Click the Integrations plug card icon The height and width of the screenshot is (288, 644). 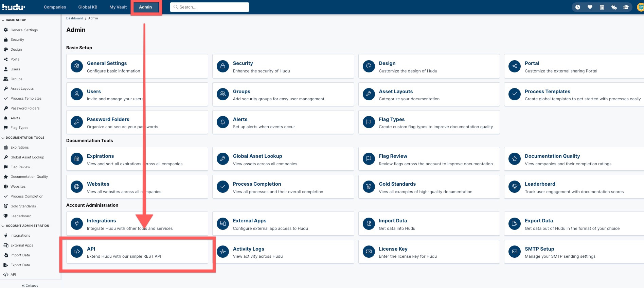[x=77, y=224]
